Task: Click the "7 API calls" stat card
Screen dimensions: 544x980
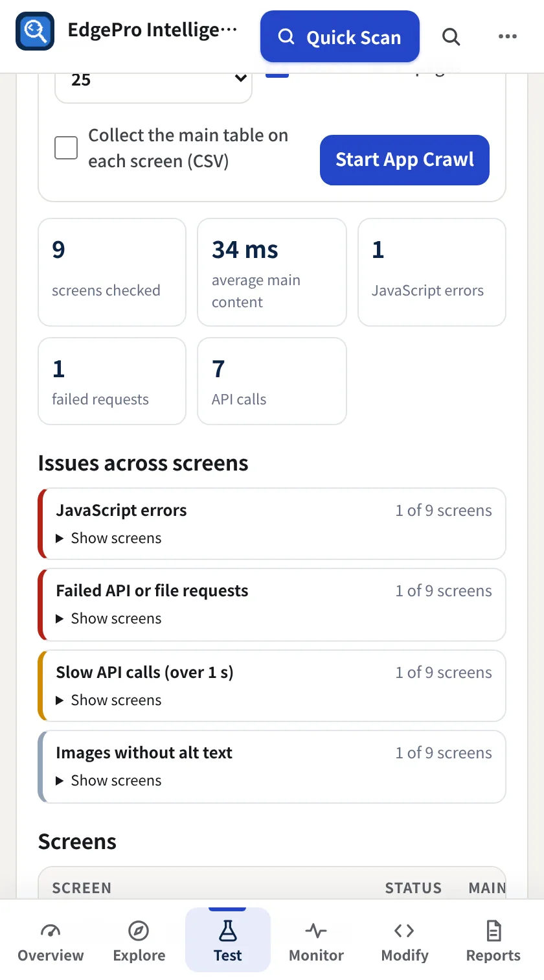Action: [272, 381]
